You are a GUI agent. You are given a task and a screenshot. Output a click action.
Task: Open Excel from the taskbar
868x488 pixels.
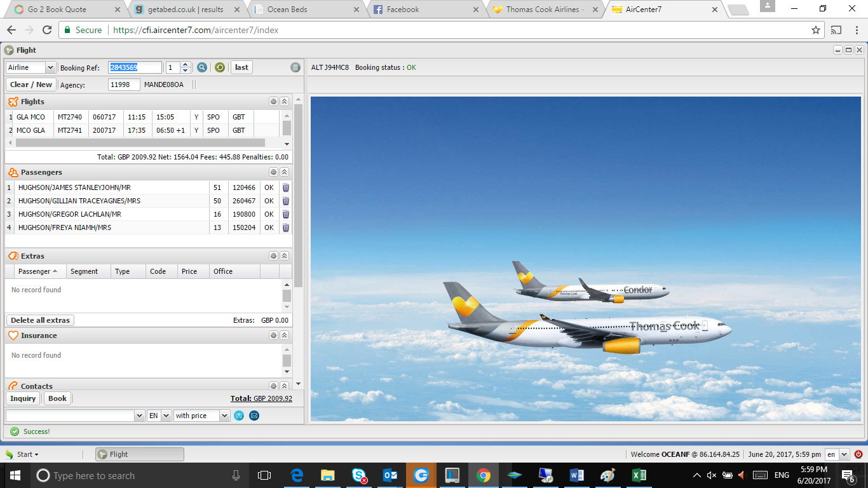click(x=639, y=475)
